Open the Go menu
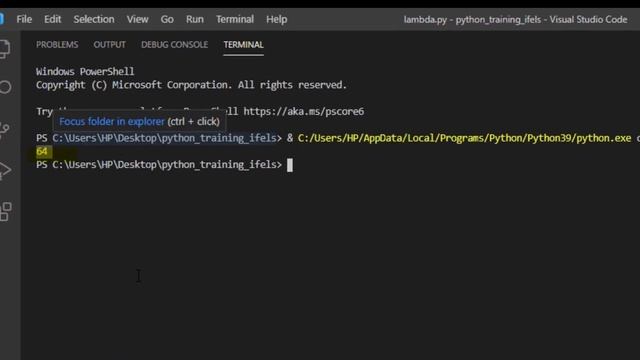Screen dimensions: 640x360 coord(167,19)
